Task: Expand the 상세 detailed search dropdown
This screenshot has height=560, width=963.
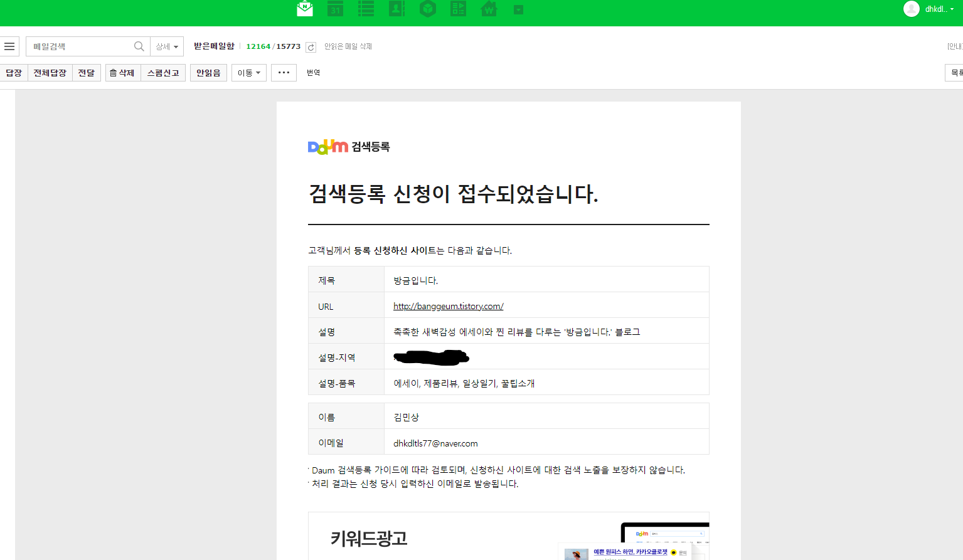Action: click(x=167, y=46)
